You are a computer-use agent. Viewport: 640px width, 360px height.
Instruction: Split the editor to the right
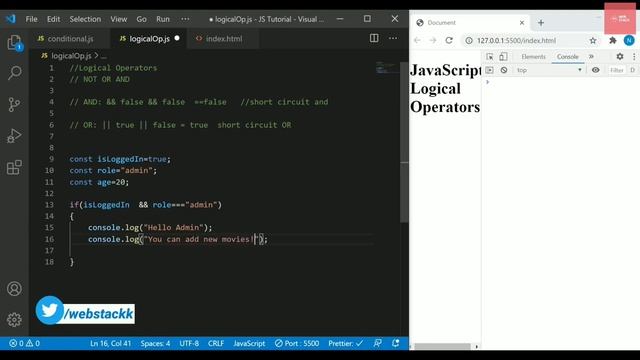click(374, 38)
